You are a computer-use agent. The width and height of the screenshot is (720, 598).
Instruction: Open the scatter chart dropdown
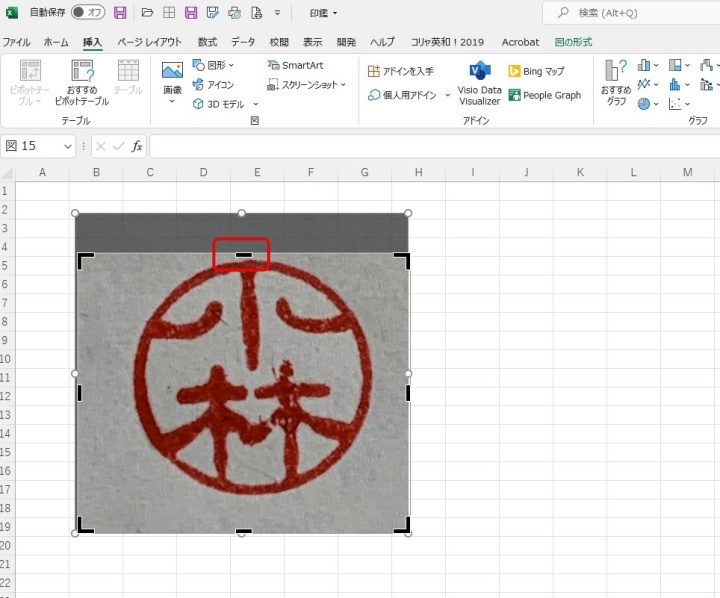pyautogui.click(x=679, y=104)
